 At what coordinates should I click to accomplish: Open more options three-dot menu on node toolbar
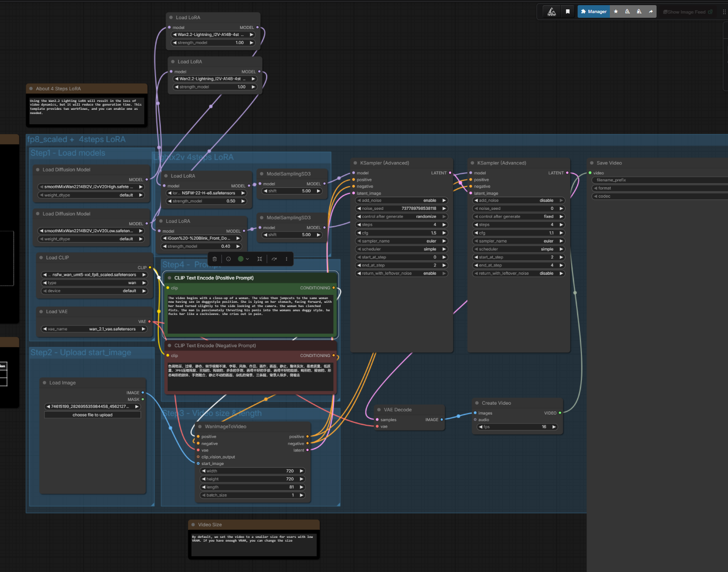[287, 259]
